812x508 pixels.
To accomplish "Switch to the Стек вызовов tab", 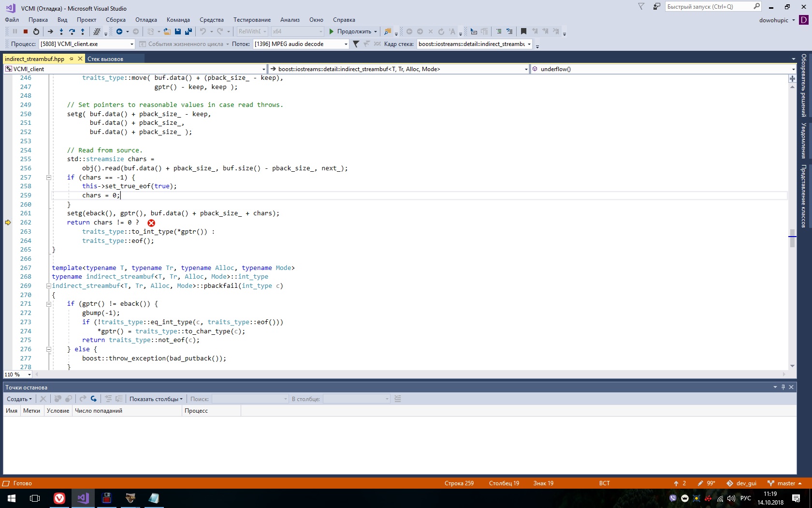I will 105,59.
